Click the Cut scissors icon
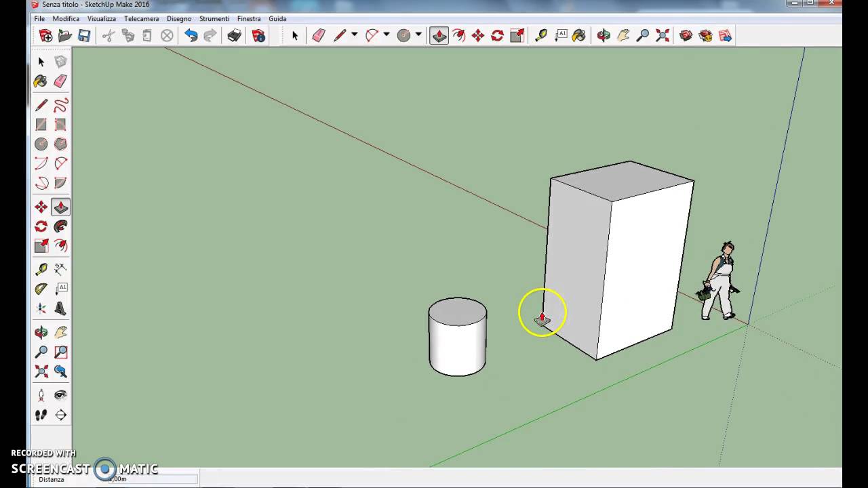868x488 pixels. (108, 36)
